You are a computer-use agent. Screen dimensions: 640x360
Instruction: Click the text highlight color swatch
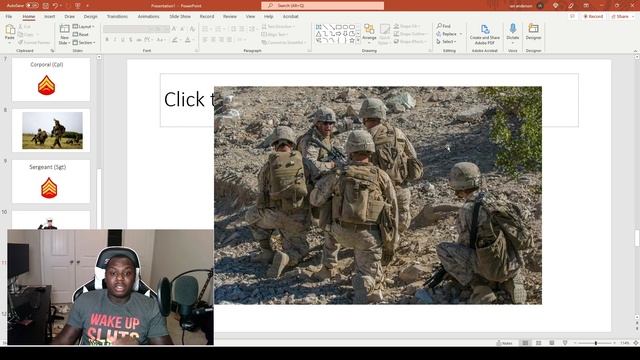(x=175, y=40)
